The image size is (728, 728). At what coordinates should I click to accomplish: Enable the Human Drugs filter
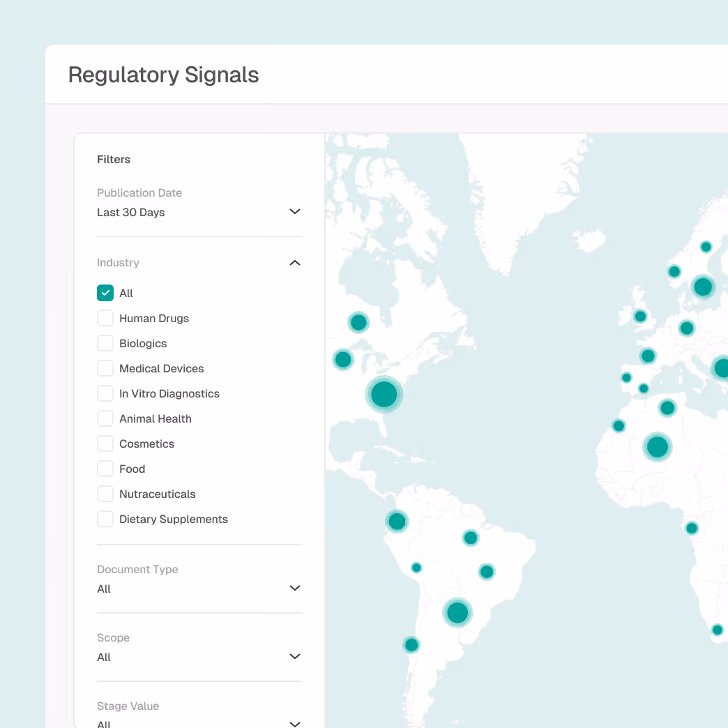[x=105, y=318]
